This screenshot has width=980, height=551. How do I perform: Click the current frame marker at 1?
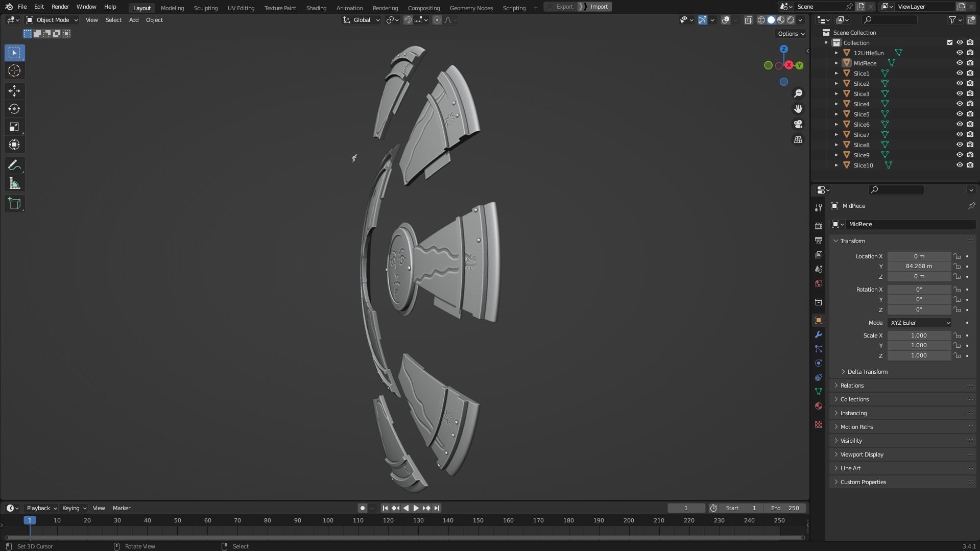(x=30, y=520)
